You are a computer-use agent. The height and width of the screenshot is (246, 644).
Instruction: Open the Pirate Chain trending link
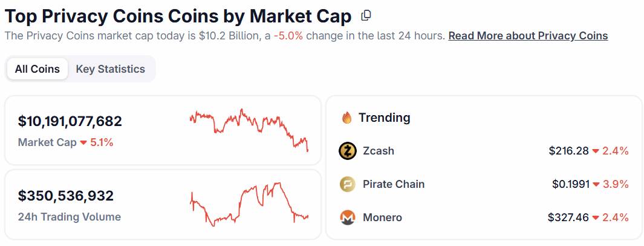pos(394,184)
